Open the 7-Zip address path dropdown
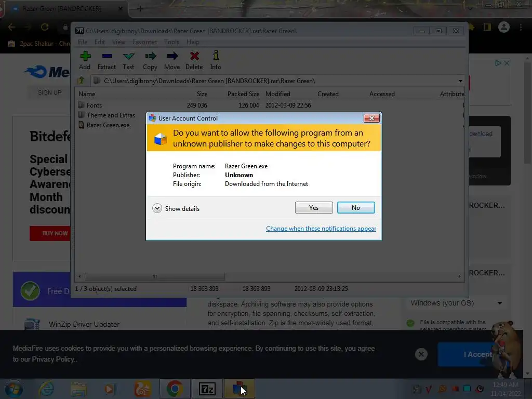532x399 pixels. (460, 81)
